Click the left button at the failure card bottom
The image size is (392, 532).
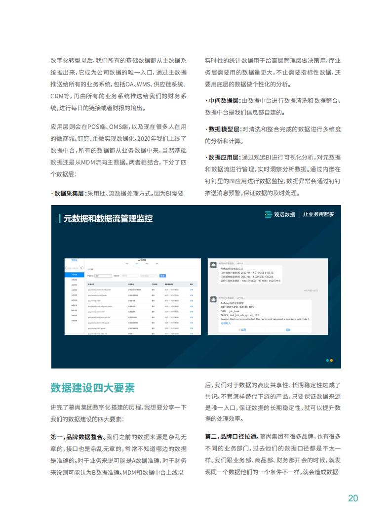[x=242, y=330]
